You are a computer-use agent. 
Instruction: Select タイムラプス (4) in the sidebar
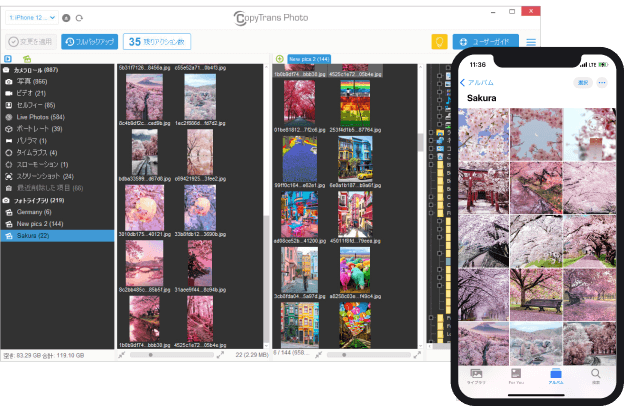point(57,152)
